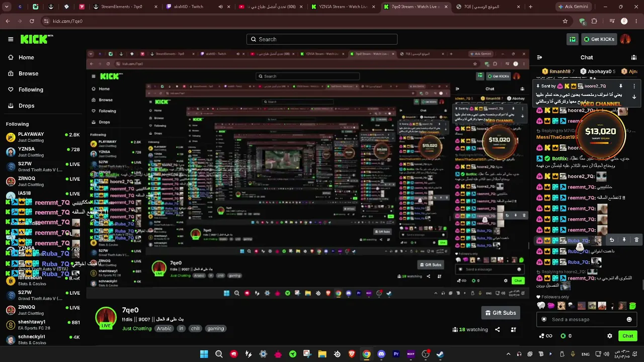Pin the selected Ruba_7Q chat message
This screenshot has height=362, width=644.
(624, 240)
